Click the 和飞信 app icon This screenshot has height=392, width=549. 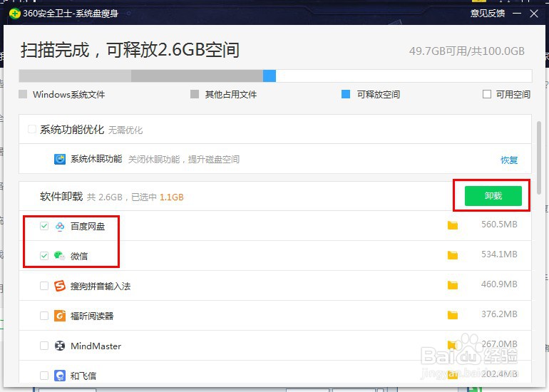click(60, 376)
